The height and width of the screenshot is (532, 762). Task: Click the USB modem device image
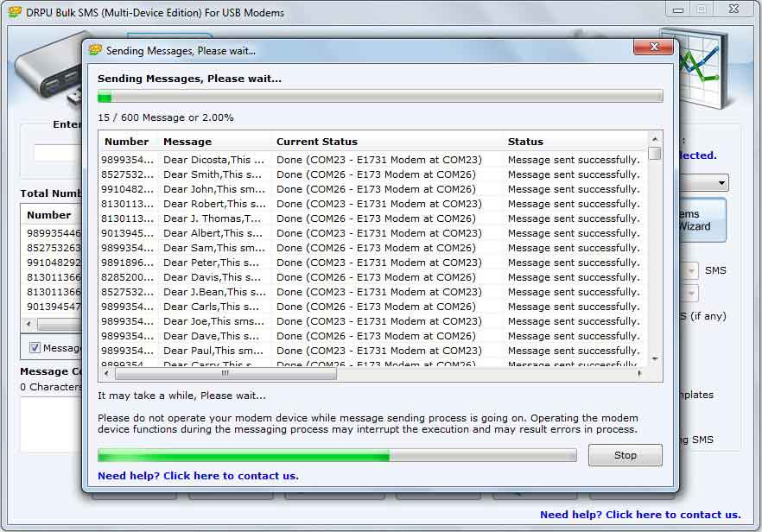48,68
